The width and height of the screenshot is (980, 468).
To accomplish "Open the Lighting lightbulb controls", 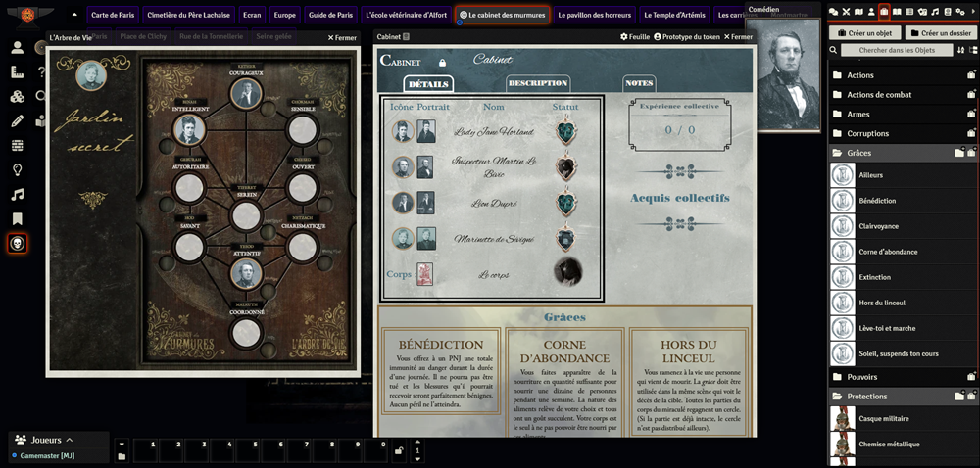I will (17, 169).
